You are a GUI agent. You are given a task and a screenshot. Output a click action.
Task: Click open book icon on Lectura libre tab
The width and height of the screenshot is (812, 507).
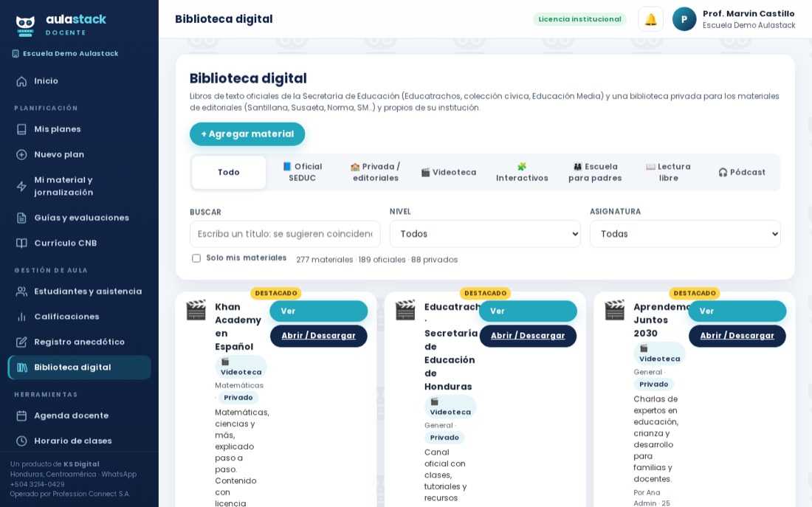(x=650, y=167)
